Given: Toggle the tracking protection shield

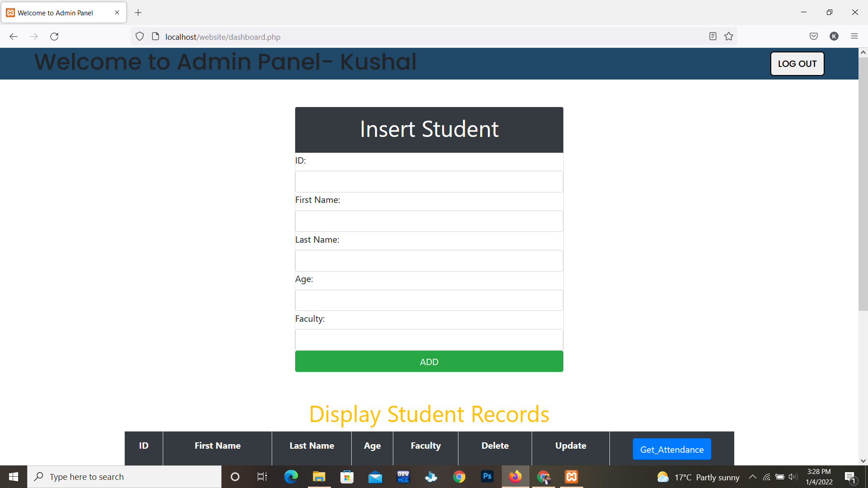Looking at the screenshot, I should pos(139,36).
